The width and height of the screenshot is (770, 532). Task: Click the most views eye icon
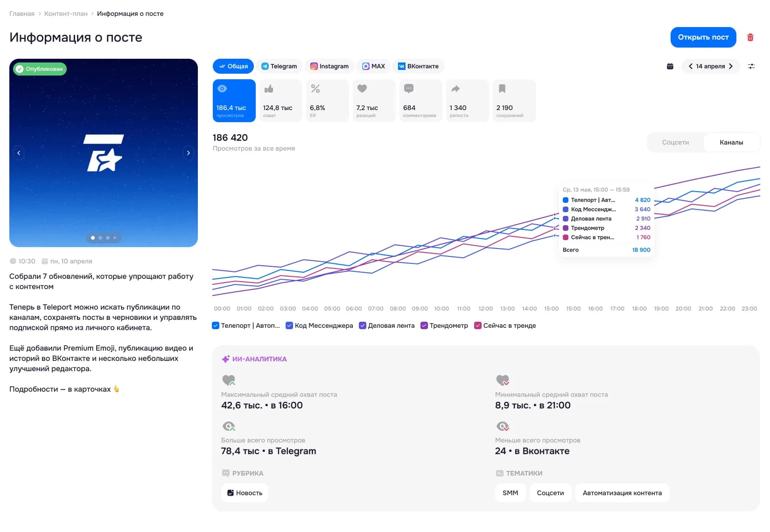(x=229, y=426)
